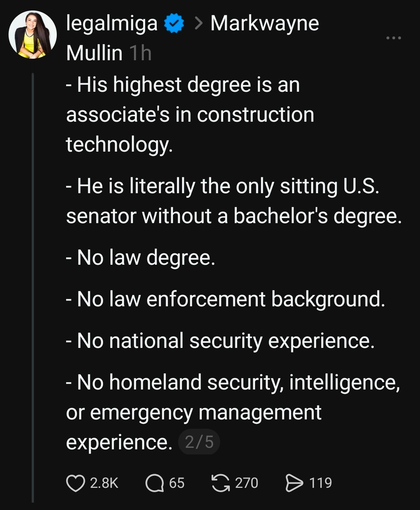Click the "No law degree." text line

(141, 257)
